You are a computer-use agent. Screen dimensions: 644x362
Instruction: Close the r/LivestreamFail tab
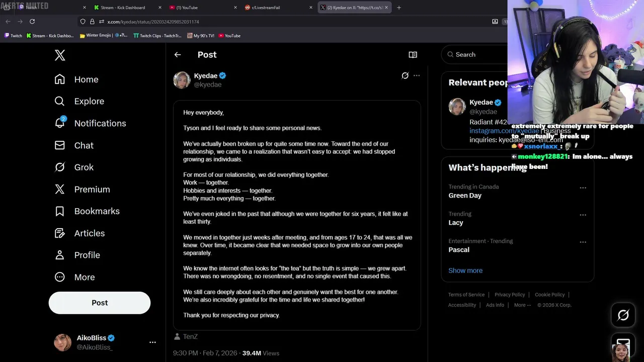point(310,8)
